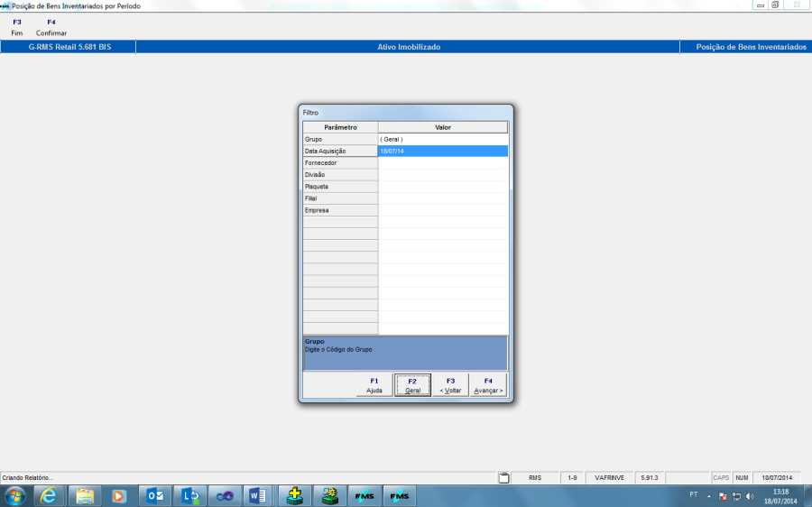This screenshot has width=812, height=507.
Task: Click the Posição de Bens Inventariados header label
Action: [751, 47]
